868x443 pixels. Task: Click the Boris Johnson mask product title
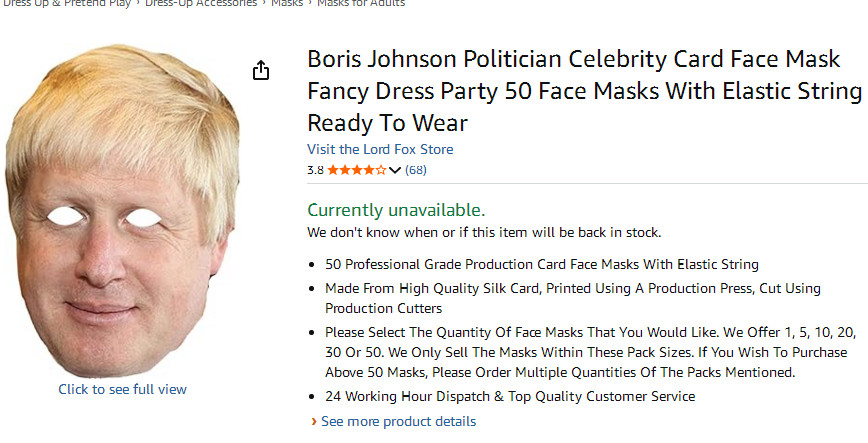point(584,92)
